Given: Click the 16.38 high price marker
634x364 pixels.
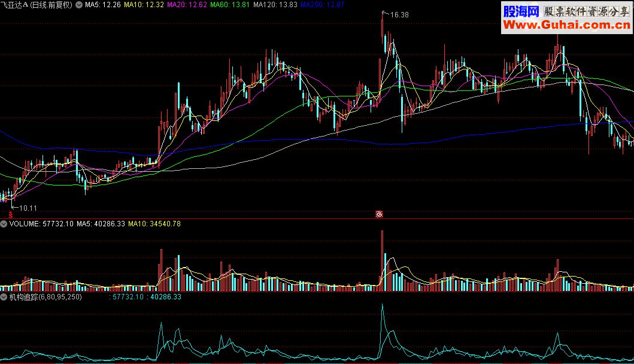Looking at the screenshot, I should click(399, 15).
